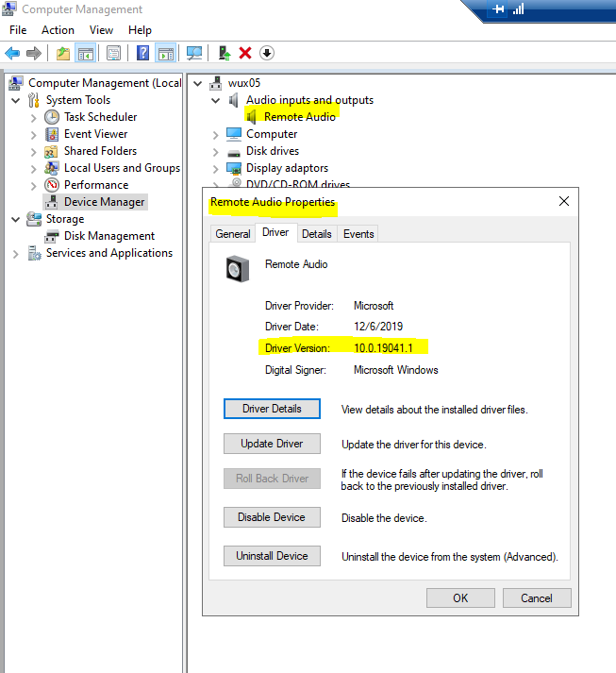Switch to the General tab
Screen dimensions: 616x673
(x=233, y=234)
